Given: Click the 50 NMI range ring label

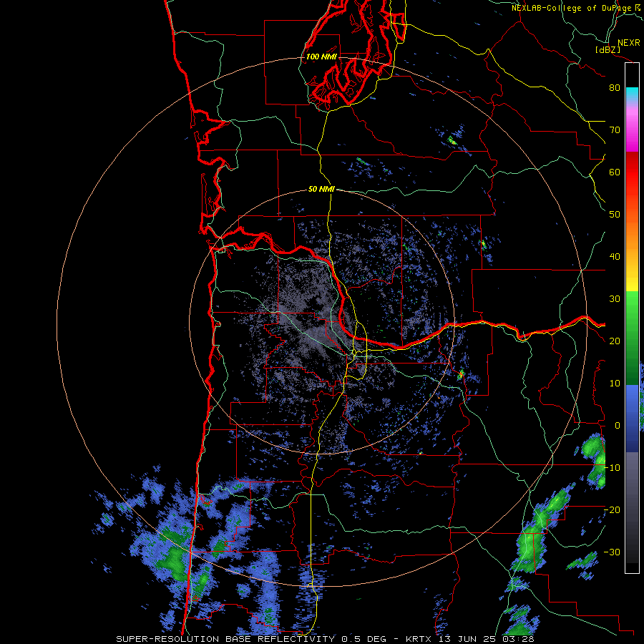Looking at the screenshot, I should pyautogui.click(x=321, y=190).
